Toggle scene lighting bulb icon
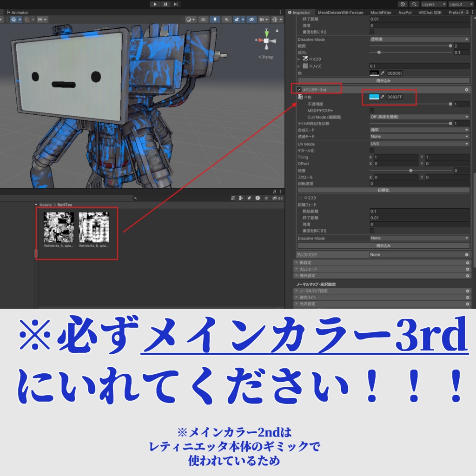Viewport: 476px width, 476px height. [x=215, y=20]
